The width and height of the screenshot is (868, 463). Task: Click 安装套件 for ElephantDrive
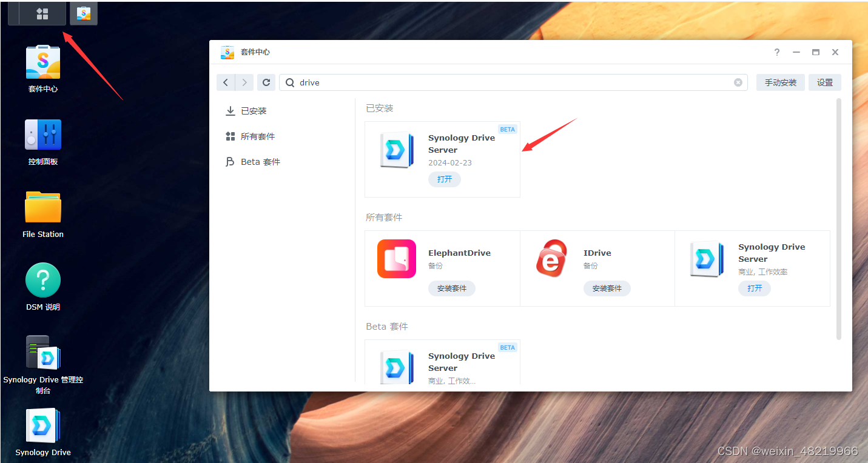452,288
